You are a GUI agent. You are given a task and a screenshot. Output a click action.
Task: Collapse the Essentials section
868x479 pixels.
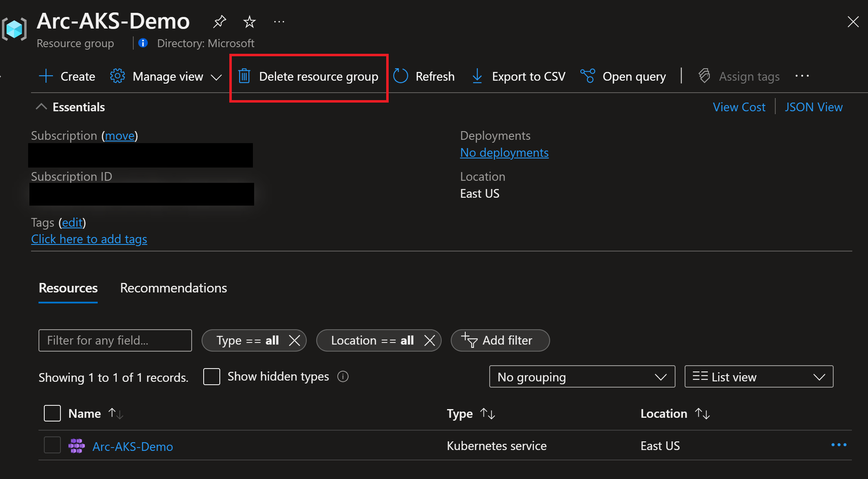pos(70,107)
